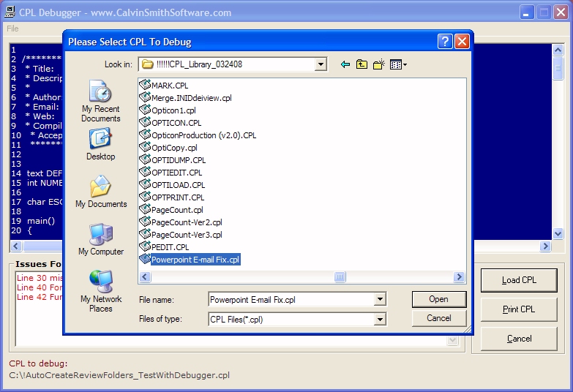Select the file name PEDIT.CPL
573x392 pixels.
pyautogui.click(x=171, y=247)
